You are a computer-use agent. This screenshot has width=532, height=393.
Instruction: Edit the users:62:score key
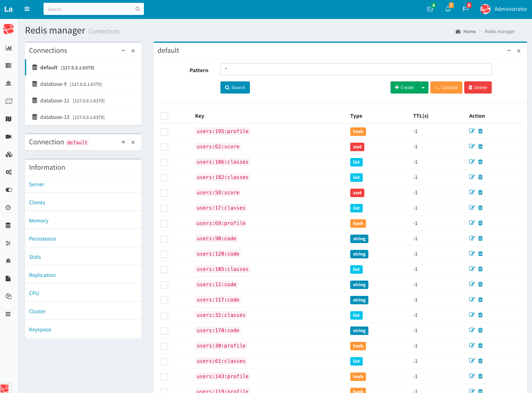point(472,146)
